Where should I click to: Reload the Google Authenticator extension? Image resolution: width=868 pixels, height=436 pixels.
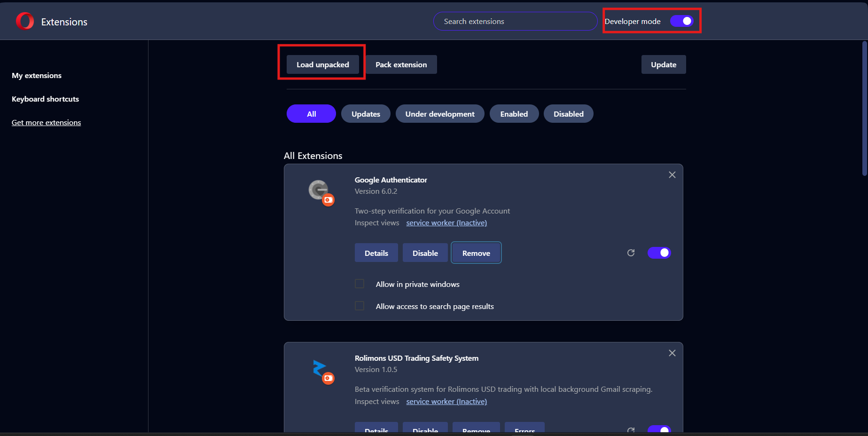point(631,253)
